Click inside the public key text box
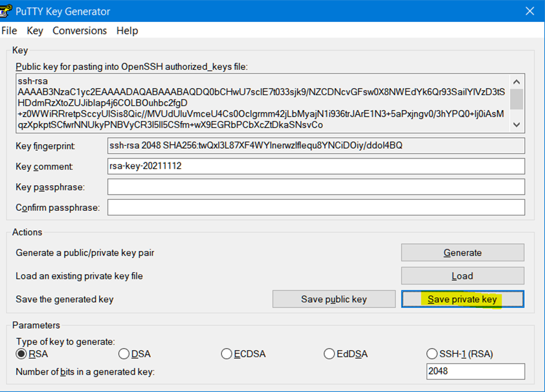 [x=263, y=103]
